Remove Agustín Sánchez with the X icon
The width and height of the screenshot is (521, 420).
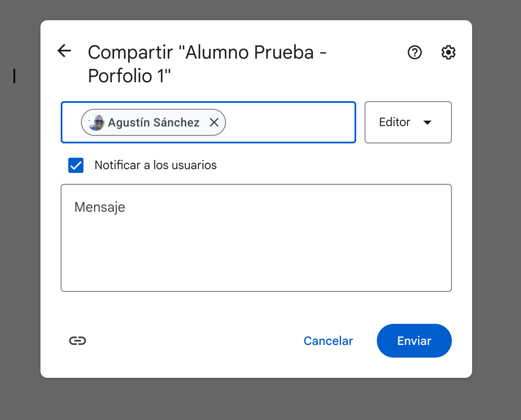[x=214, y=122]
